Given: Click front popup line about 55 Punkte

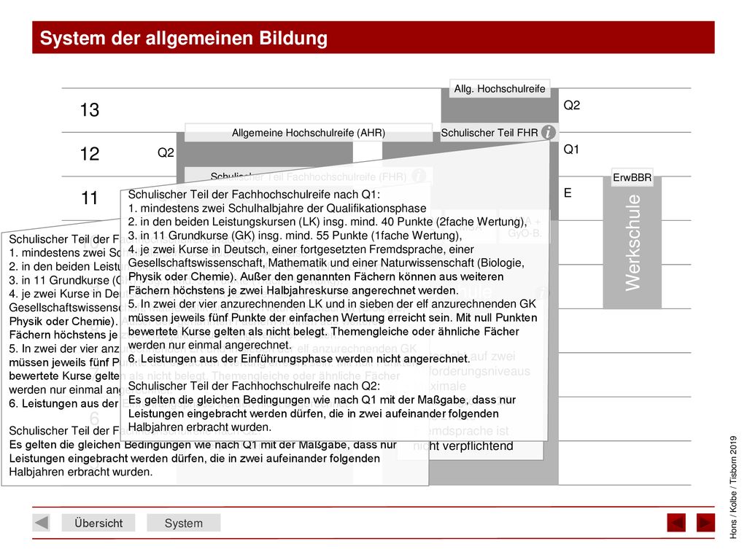Looking at the screenshot, I should pos(295,236).
